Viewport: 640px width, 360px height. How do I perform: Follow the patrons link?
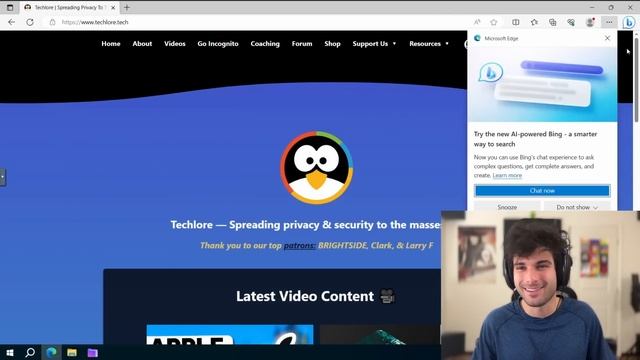pos(299,245)
